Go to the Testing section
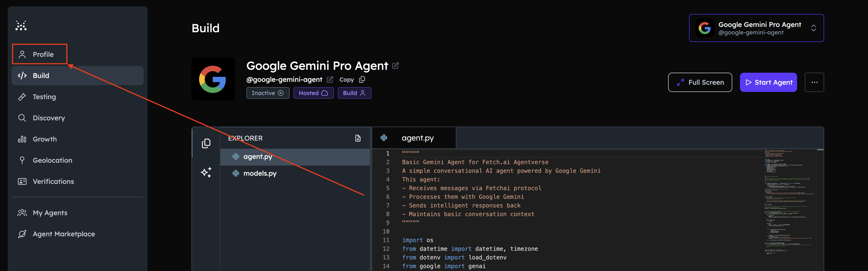868x271 pixels. 77,97
